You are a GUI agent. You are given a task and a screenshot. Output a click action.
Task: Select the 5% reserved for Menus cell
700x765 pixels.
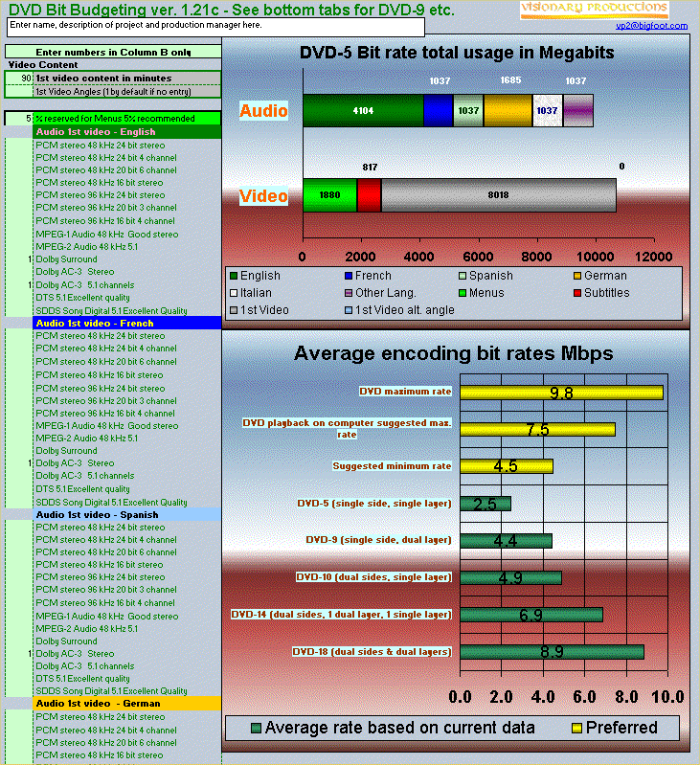(19, 118)
